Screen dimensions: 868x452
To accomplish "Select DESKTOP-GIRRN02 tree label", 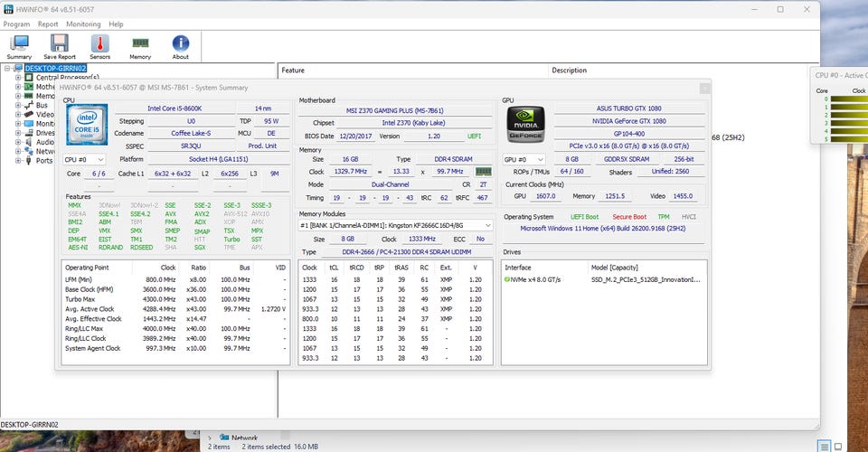I will click(x=55, y=68).
